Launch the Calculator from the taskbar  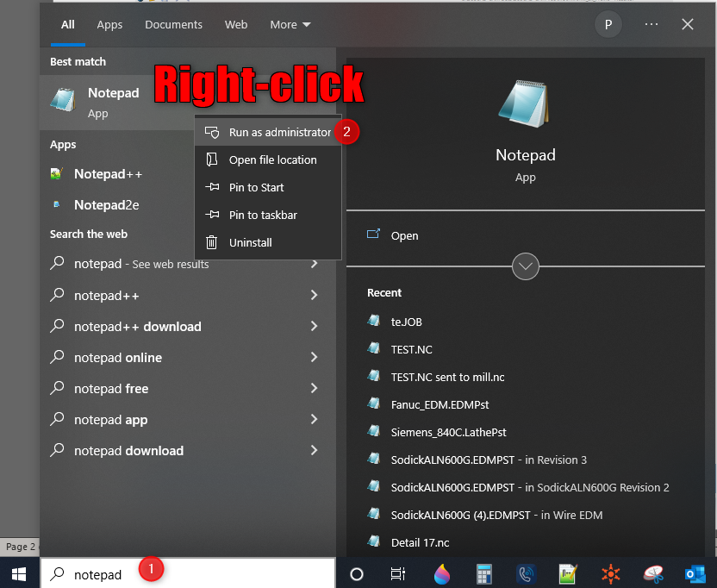[x=483, y=574]
